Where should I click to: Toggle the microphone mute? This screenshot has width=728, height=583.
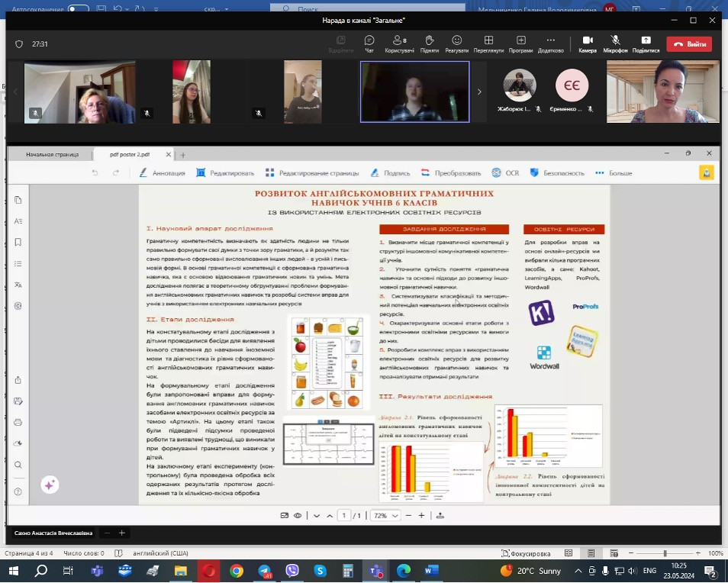[x=615, y=43]
